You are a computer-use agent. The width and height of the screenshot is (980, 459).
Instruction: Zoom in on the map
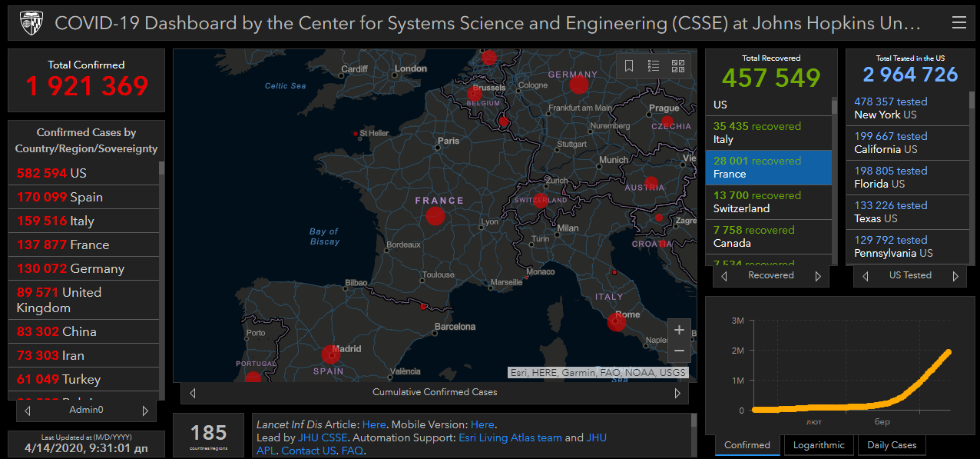point(679,331)
